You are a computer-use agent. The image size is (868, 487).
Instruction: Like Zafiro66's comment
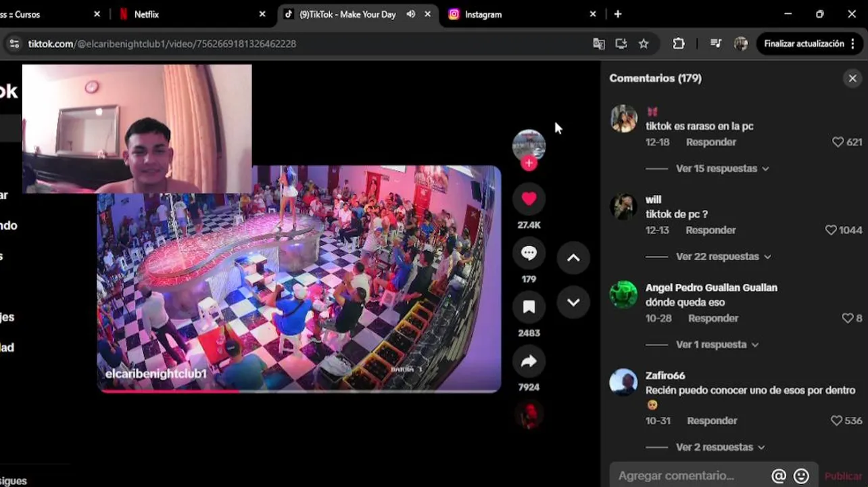[x=837, y=421]
